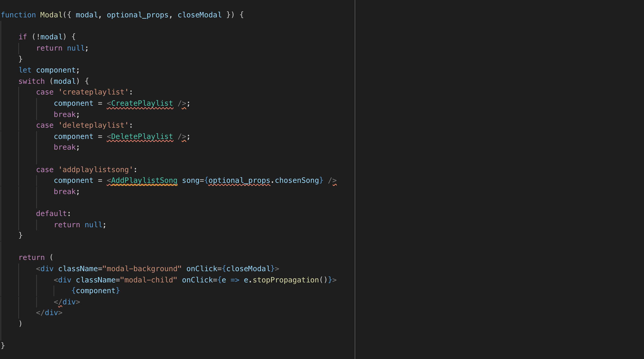Click the outer closing </div> tag
Viewport: 644px width, 359px height.
(49, 313)
